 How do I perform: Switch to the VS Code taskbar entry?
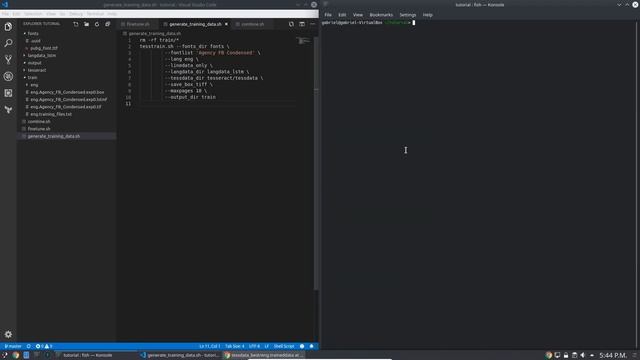coord(180,355)
